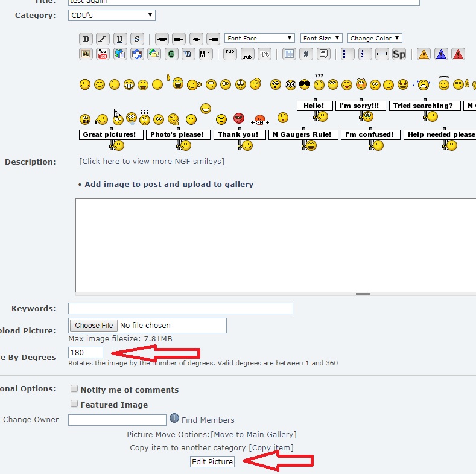Image resolution: width=476 pixels, height=474 pixels.
Task: Insert 'I'm sorry!!!' sign smiley
Action: [x=361, y=110]
